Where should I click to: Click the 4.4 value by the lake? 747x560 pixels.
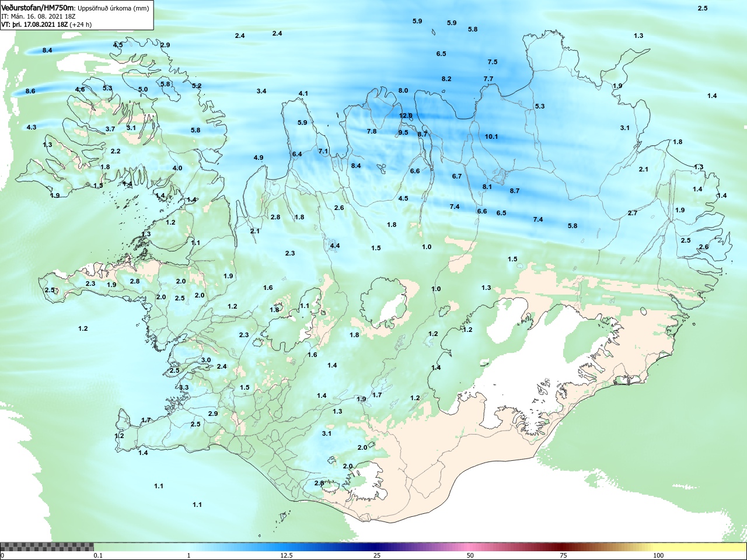point(335,246)
